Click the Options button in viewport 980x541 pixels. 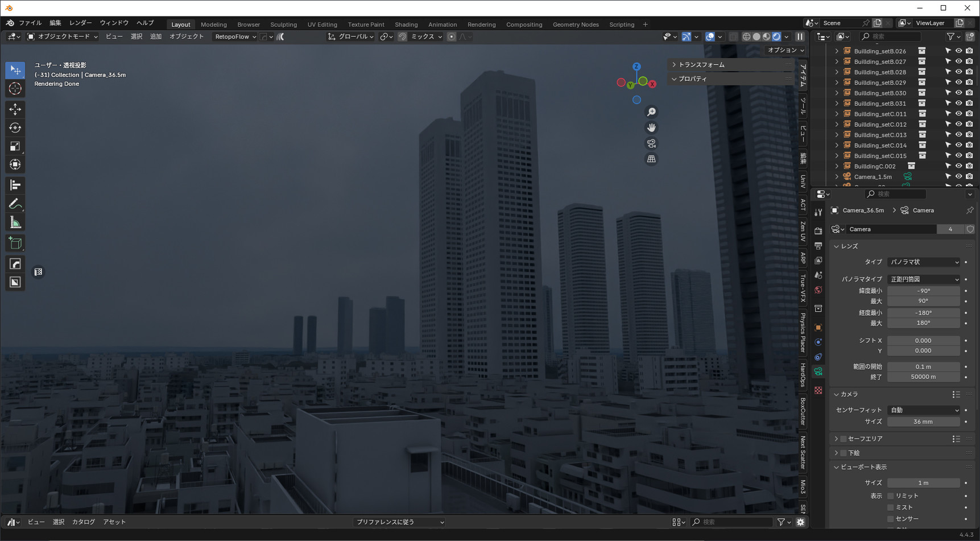[785, 51]
